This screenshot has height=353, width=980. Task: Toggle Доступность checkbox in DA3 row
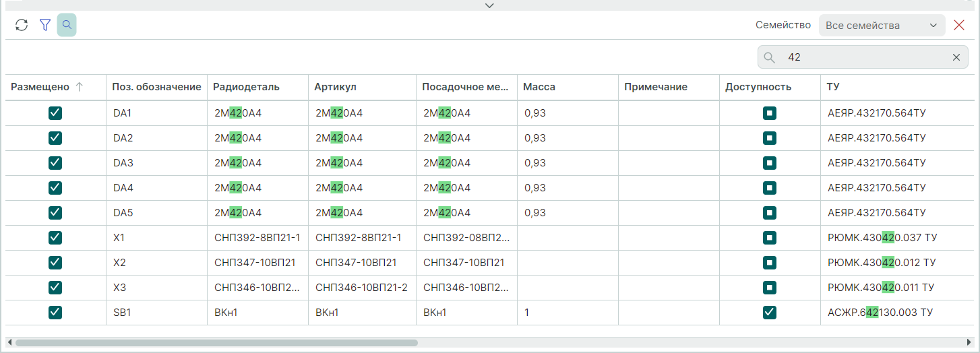coord(770,163)
